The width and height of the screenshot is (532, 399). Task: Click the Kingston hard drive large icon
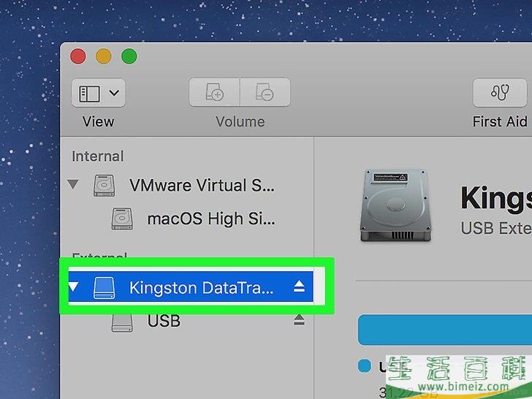[395, 205]
